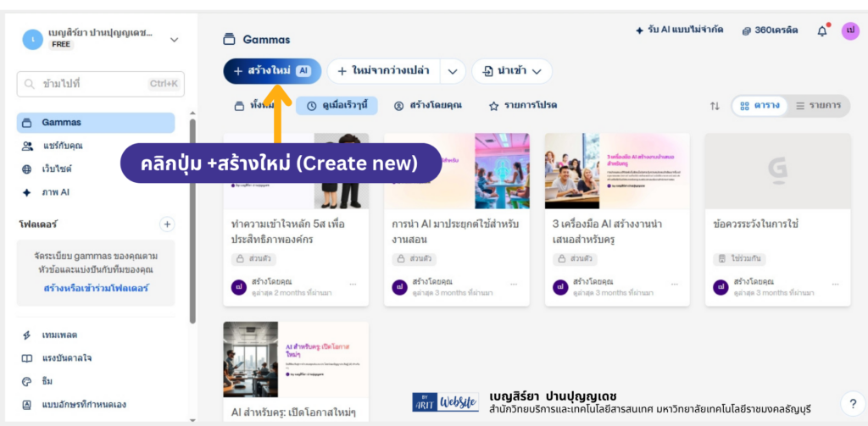Expand the arrow next to ใหม่จากว่างเปล่า
This screenshot has width=868, height=426.
pyautogui.click(x=453, y=71)
